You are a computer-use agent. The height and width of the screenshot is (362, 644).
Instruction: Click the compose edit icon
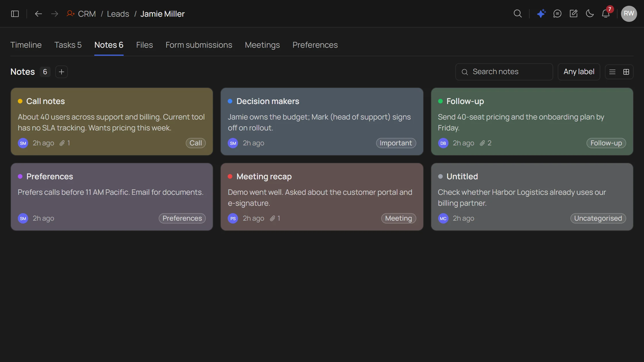tap(574, 14)
